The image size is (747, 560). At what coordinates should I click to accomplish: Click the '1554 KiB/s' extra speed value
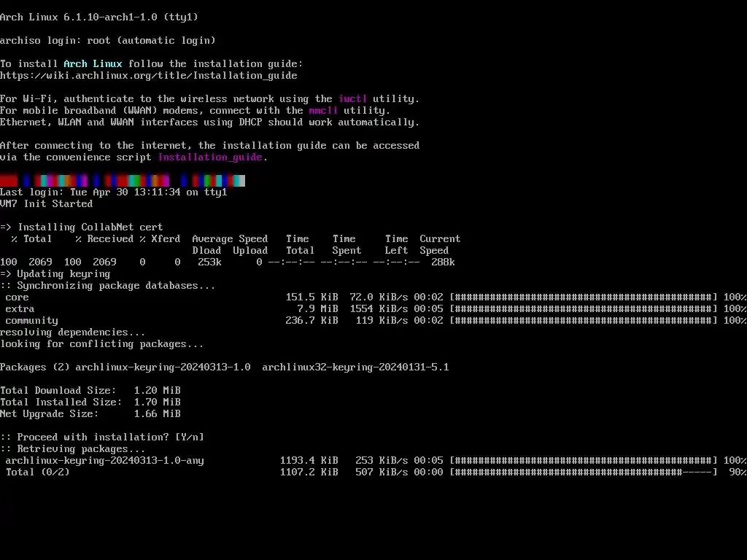tap(379, 308)
